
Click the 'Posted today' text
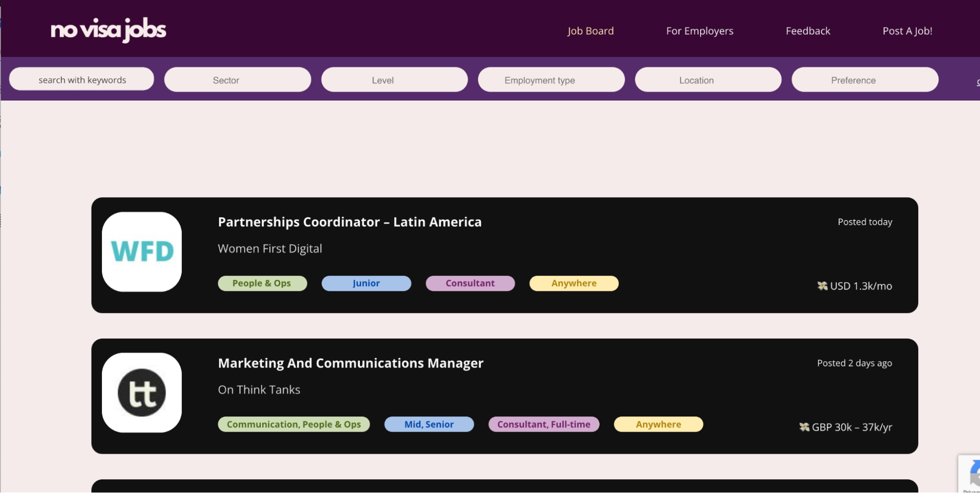(865, 222)
